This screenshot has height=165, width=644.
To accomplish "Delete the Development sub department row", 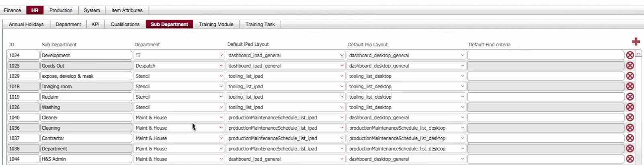I will 630,55.
